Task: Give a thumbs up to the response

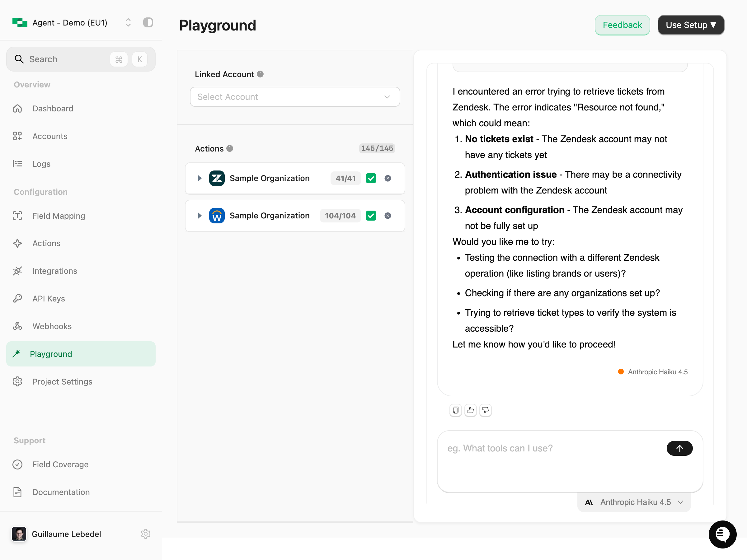Action: 470,410
